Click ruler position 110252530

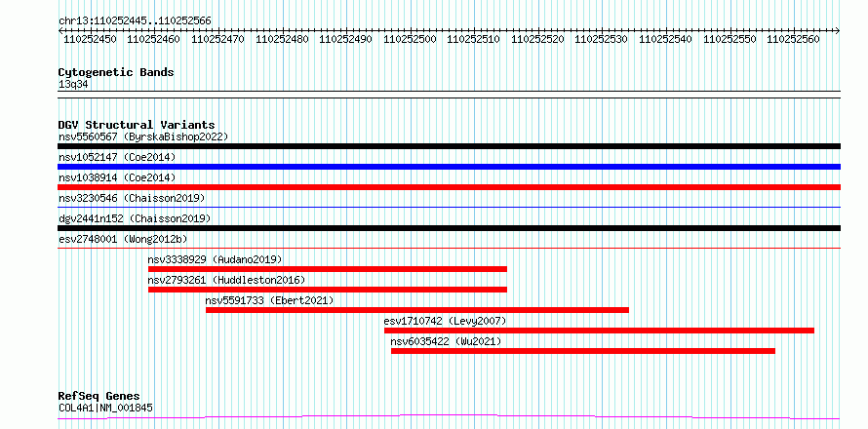(x=601, y=39)
